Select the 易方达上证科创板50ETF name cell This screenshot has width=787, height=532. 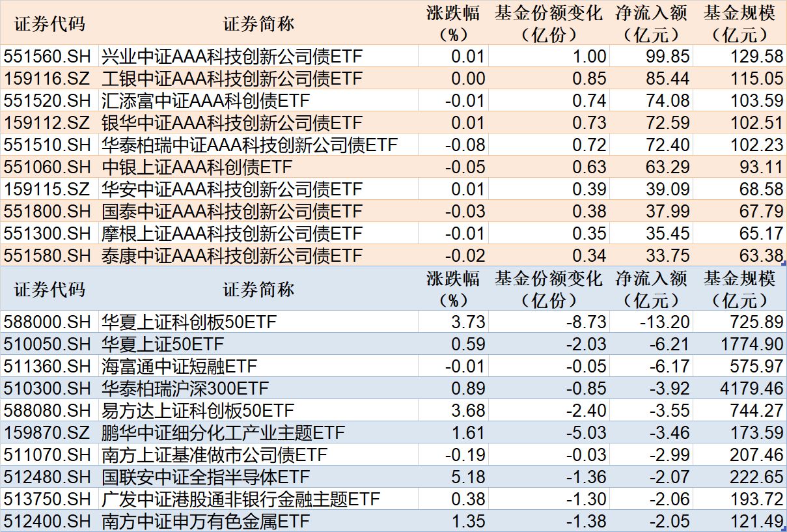tap(198, 411)
